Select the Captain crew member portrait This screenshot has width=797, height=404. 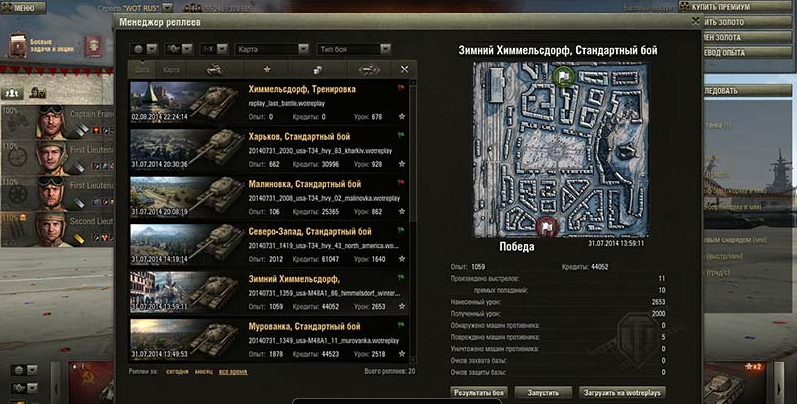(x=51, y=122)
